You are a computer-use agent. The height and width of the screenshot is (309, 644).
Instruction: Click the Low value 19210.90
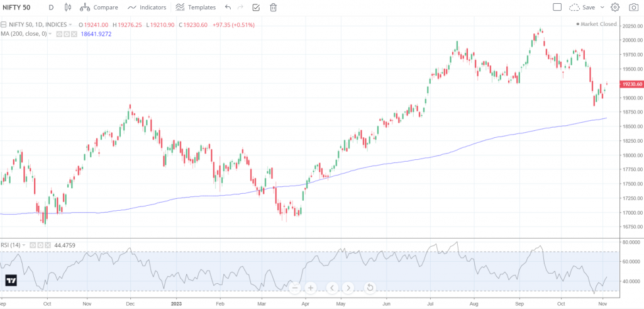161,25
